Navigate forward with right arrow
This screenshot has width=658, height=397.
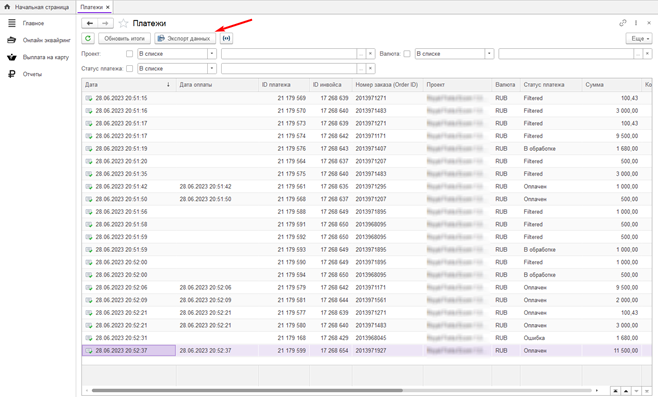coord(105,24)
